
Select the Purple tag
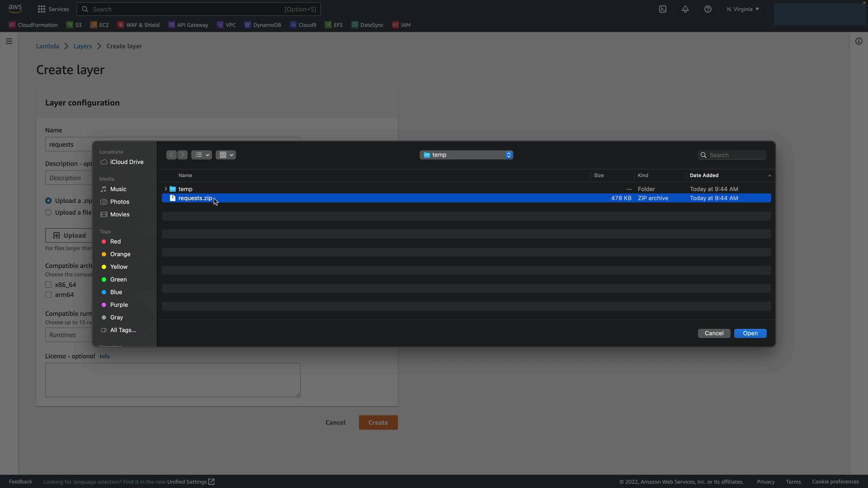(118, 305)
